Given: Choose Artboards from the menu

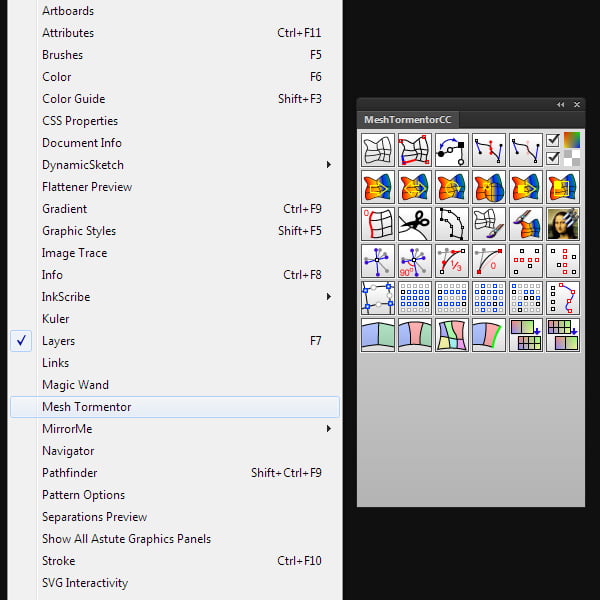Looking at the screenshot, I should coord(175,11).
